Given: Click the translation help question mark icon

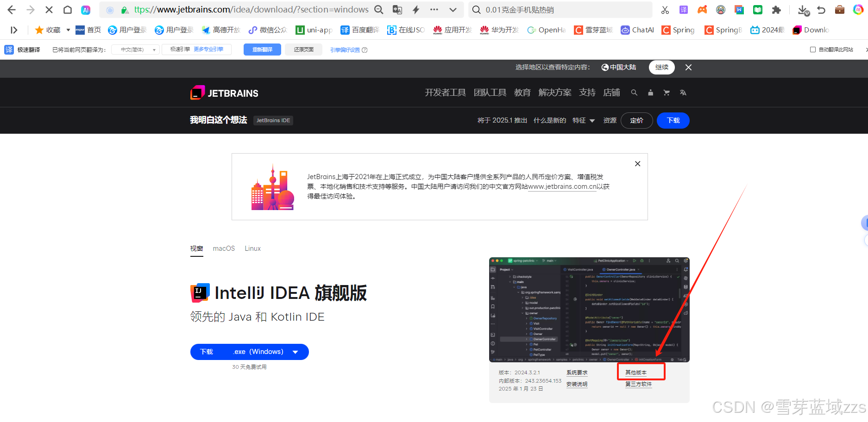Looking at the screenshot, I should click(x=365, y=50).
